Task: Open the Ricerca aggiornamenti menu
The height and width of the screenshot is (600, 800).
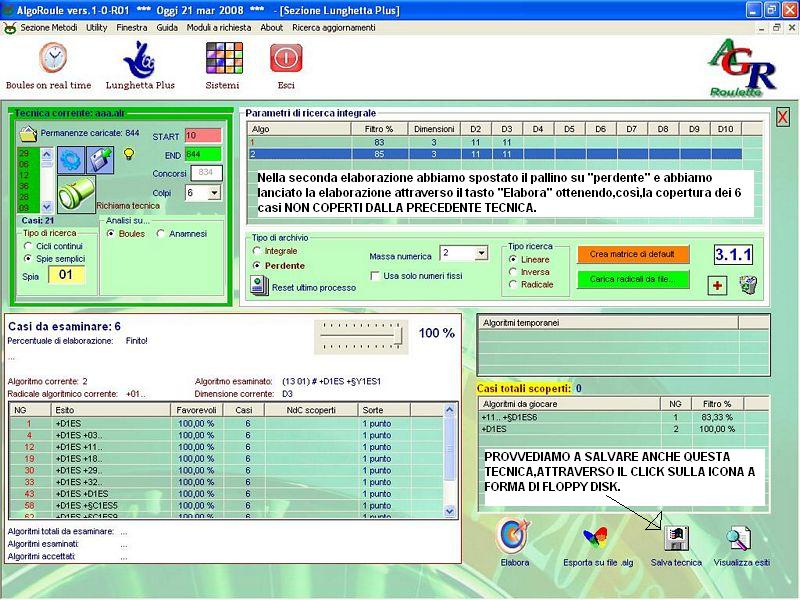Action: pyautogui.click(x=334, y=28)
